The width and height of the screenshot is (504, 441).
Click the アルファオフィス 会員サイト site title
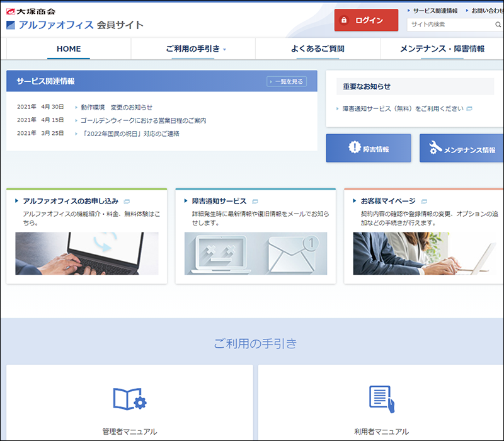[x=75, y=25]
